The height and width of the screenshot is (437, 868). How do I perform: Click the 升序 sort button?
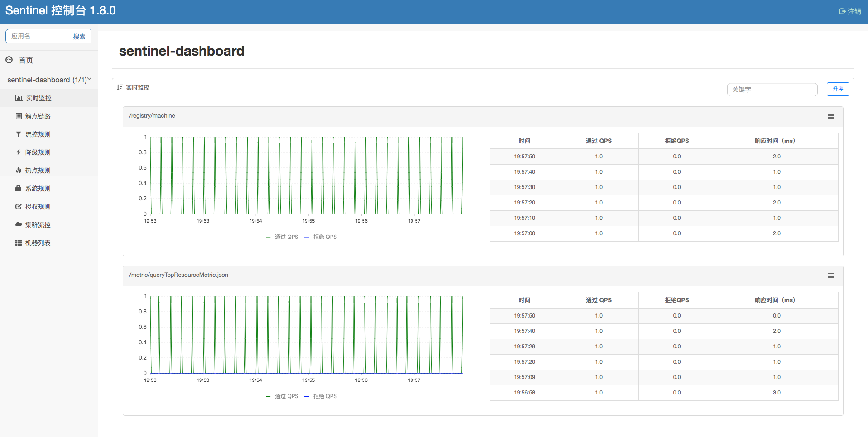pyautogui.click(x=838, y=89)
